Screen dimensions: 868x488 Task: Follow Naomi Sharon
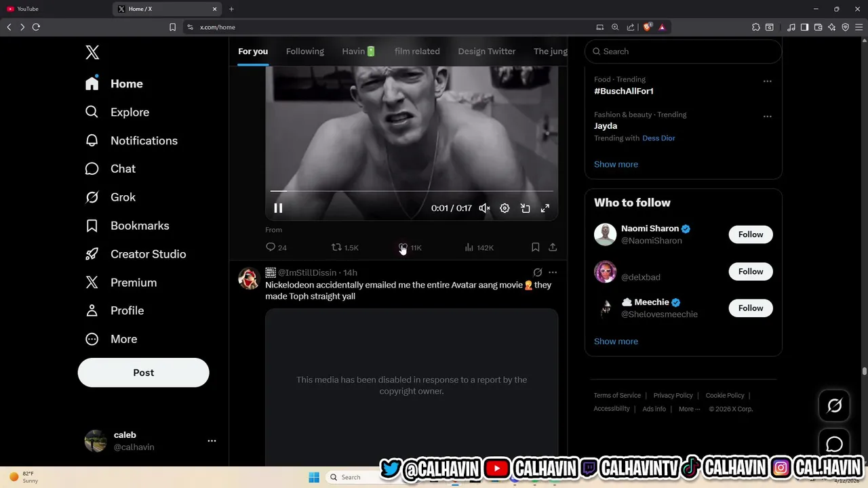(751, 235)
